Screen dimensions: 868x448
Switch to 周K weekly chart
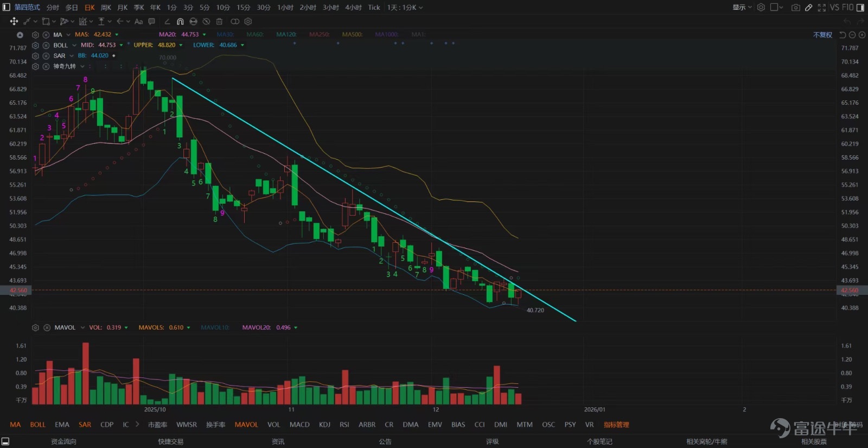[x=106, y=7]
